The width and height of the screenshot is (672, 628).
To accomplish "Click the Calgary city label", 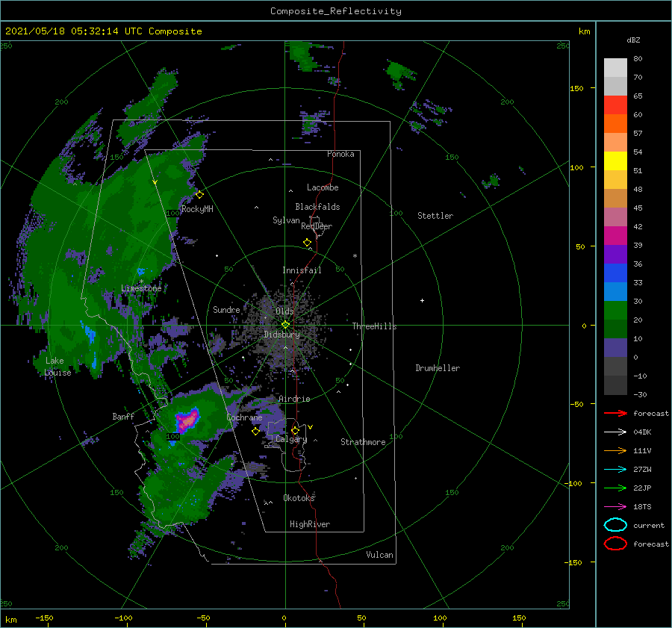I will click(x=291, y=439).
